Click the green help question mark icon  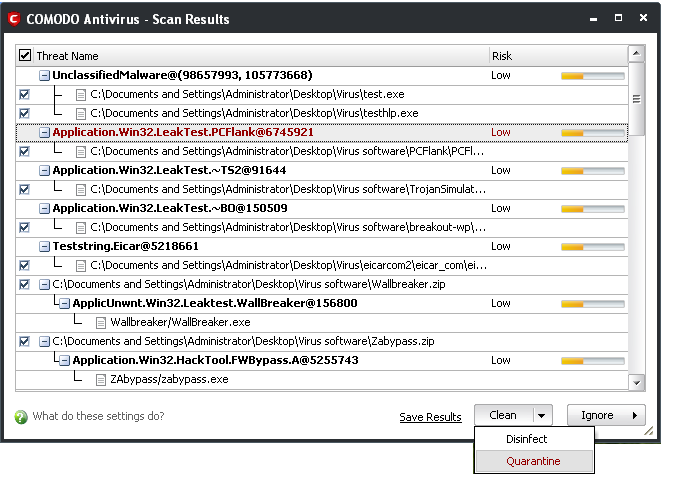click(x=21, y=417)
